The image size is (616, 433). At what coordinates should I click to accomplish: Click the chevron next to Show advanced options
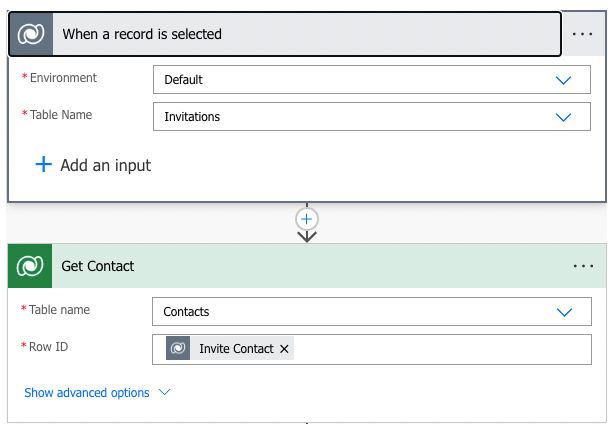tap(165, 393)
